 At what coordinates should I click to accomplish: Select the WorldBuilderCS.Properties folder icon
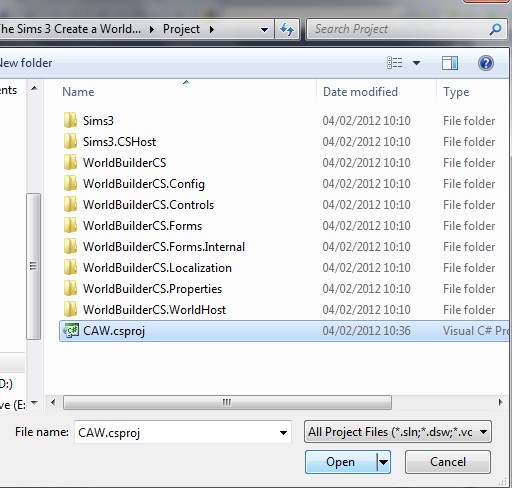(70, 288)
